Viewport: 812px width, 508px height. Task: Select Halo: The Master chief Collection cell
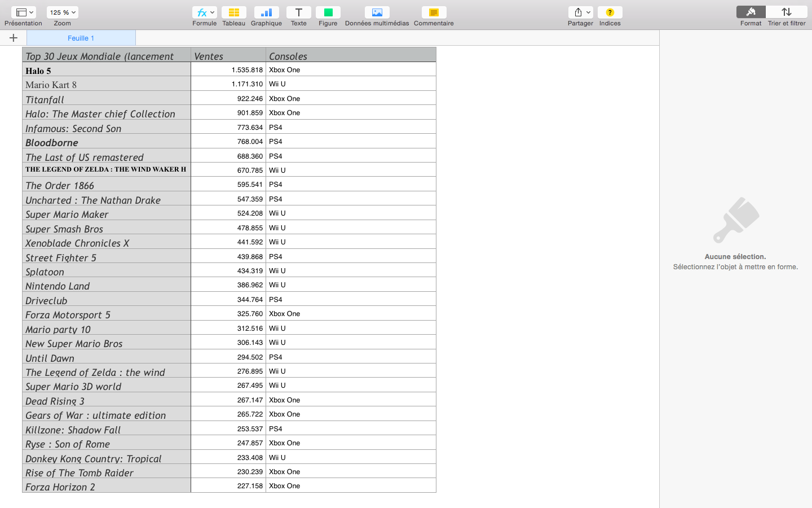click(107, 112)
